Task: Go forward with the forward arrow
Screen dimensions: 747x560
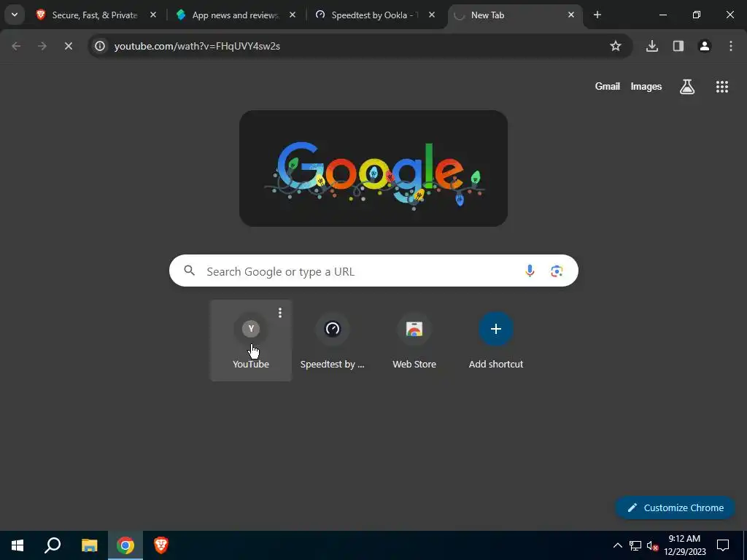Action: (x=42, y=46)
